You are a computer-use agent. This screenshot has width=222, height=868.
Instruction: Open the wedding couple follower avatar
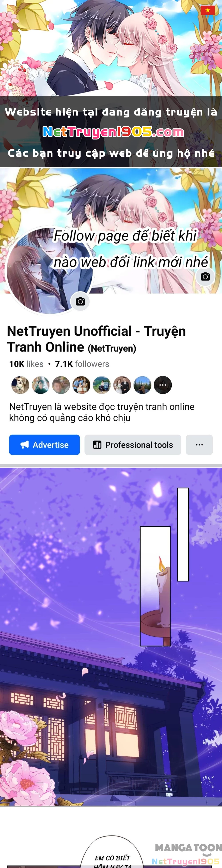coord(122,385)
